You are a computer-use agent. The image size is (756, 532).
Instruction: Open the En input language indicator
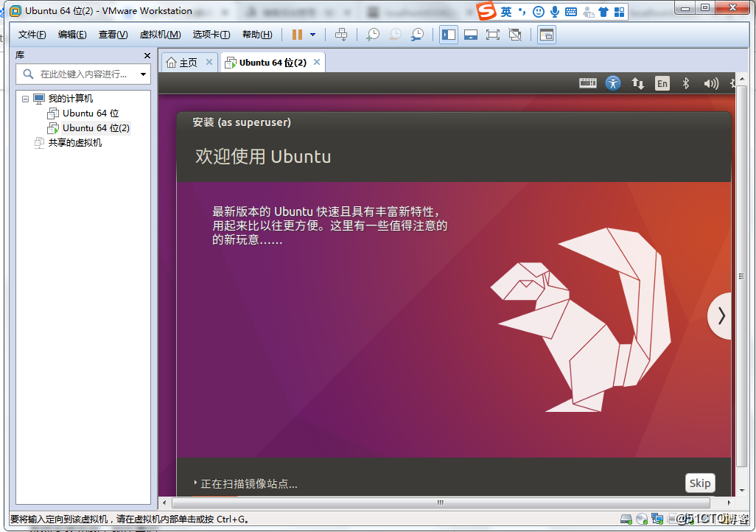[662, 83]
